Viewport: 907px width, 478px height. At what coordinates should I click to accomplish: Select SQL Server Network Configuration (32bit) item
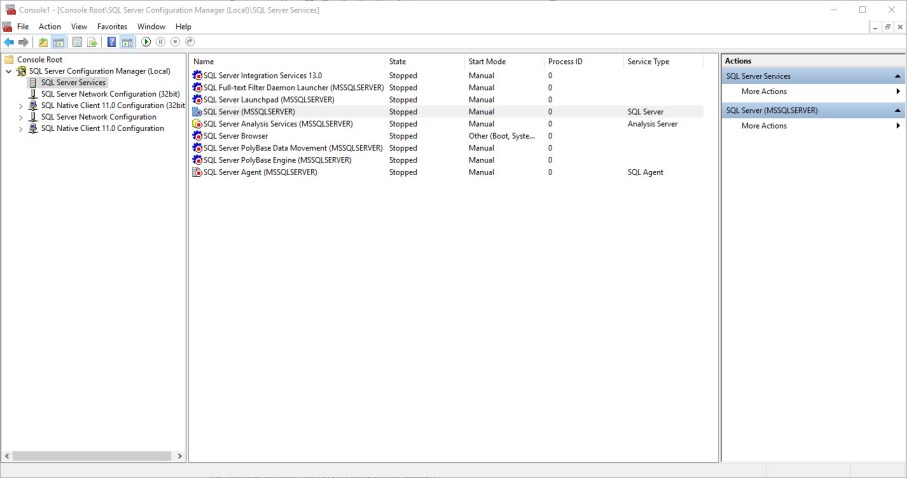click(110, 94)
